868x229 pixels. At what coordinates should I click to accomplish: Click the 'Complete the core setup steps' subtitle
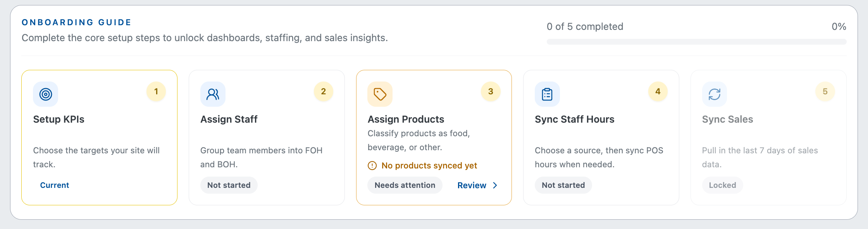click(205, 38)
